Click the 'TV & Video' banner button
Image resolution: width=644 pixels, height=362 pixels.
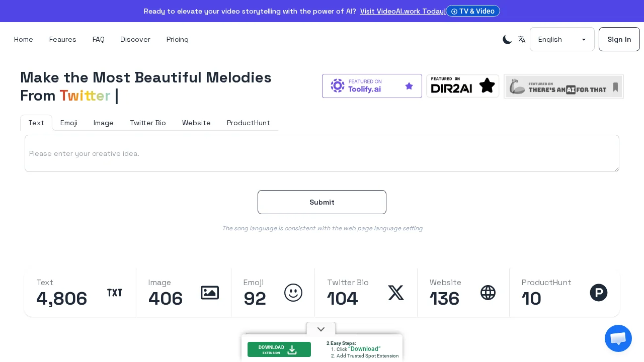click(x=473, y=11)
